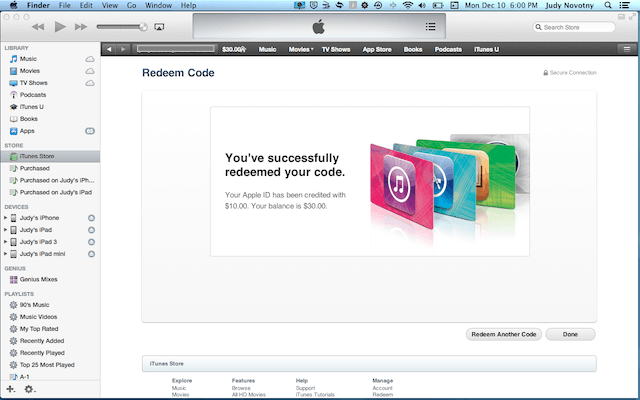This screenshot has width=640, height=400.
Task: Click the $30.00 account balance
Action: pyautogui.click(x=233, y=49)
